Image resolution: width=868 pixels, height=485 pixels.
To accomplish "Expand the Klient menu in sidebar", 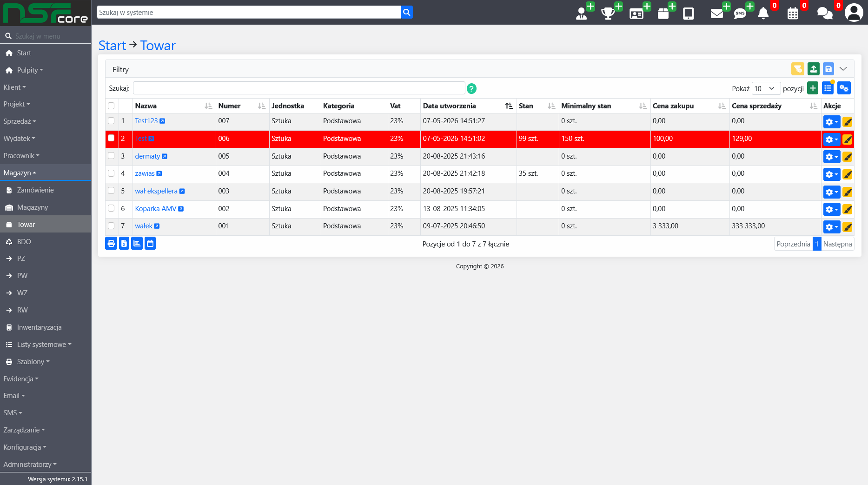I will tap(15, 87).
